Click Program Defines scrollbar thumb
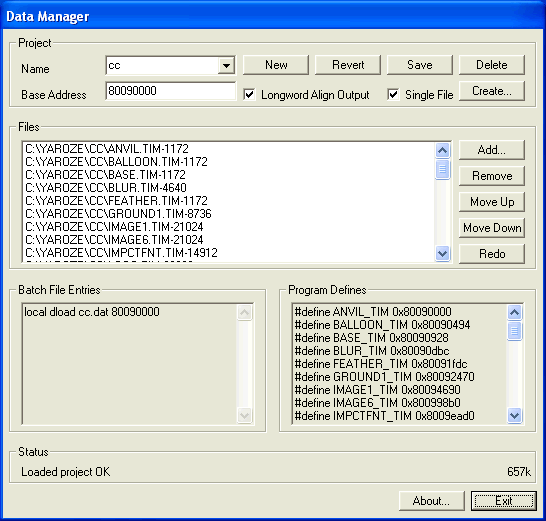This screenshot has width=546, height=521. click(x=514, y=331)
